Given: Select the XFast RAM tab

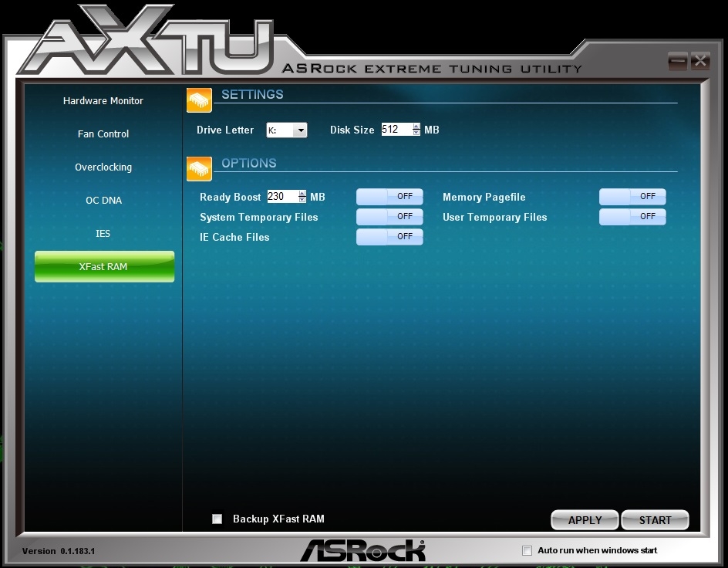Looking at the screenshot, I should [104, 266].
